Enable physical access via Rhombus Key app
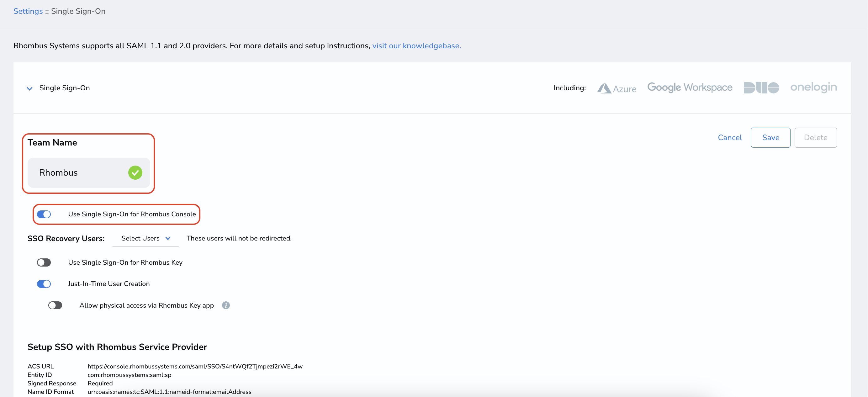 pyautogui.click(x=55, y=305)
